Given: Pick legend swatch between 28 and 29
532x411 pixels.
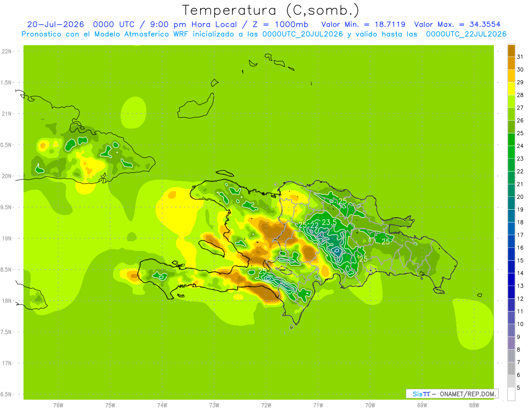Looking at the screenshot, I should pos(511,88).
